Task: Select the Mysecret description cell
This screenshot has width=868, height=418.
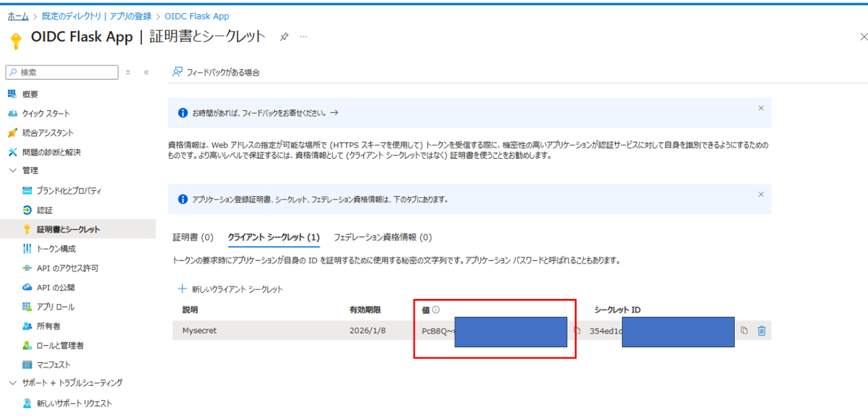Action: coord(200,331)
